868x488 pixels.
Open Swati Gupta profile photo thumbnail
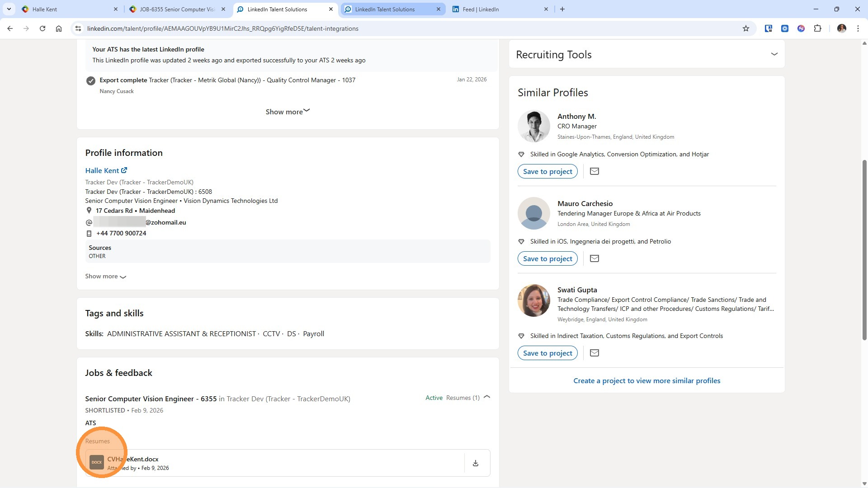[x=533, y=300]
